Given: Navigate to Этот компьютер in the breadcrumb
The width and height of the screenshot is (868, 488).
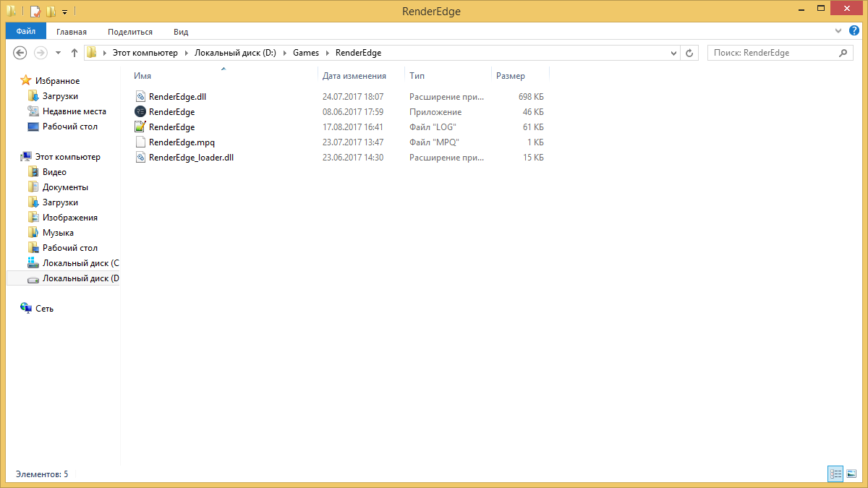Looking at the screenshot, I should pyautogui.click(x=145, y=53).
